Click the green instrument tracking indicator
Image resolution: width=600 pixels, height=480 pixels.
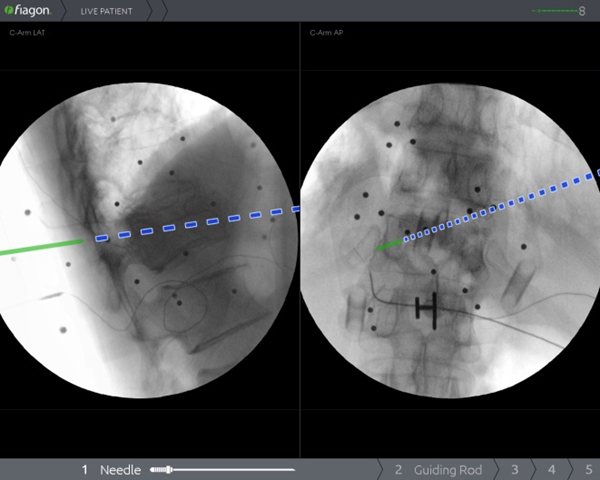tap(557, 10)
